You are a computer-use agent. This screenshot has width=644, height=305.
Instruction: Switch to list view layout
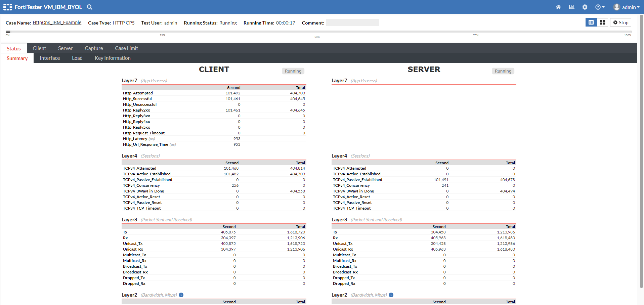click(591, 23)
